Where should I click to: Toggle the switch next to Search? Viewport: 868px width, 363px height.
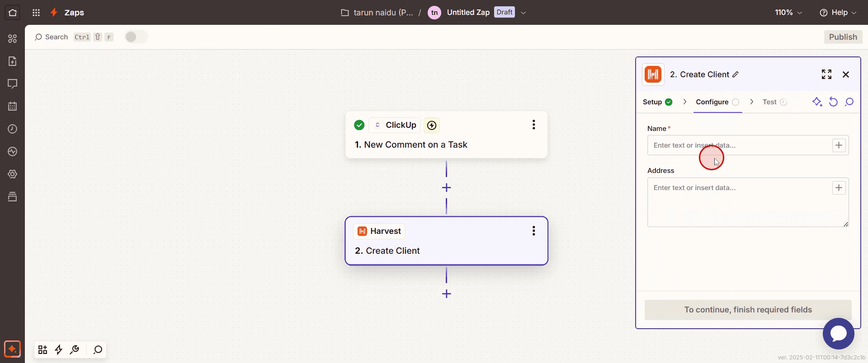pyautogui.click(x=136, y=37)
